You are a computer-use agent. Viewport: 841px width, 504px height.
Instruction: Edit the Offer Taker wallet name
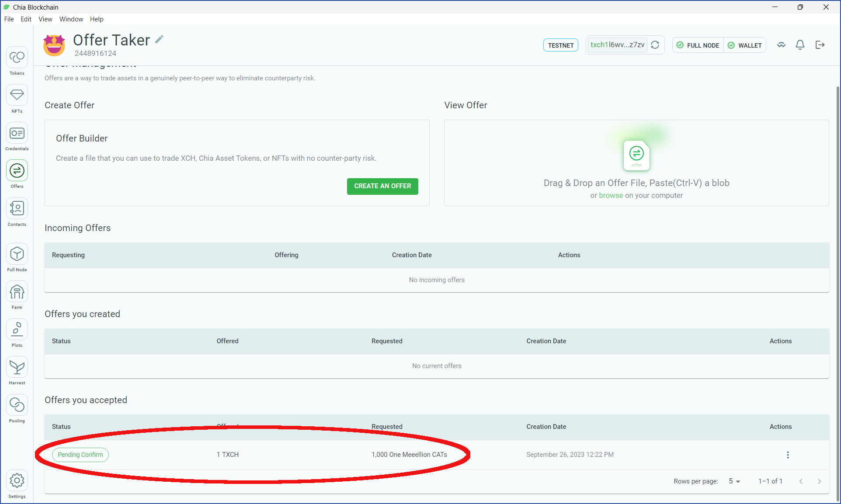[x=160, y=39]
